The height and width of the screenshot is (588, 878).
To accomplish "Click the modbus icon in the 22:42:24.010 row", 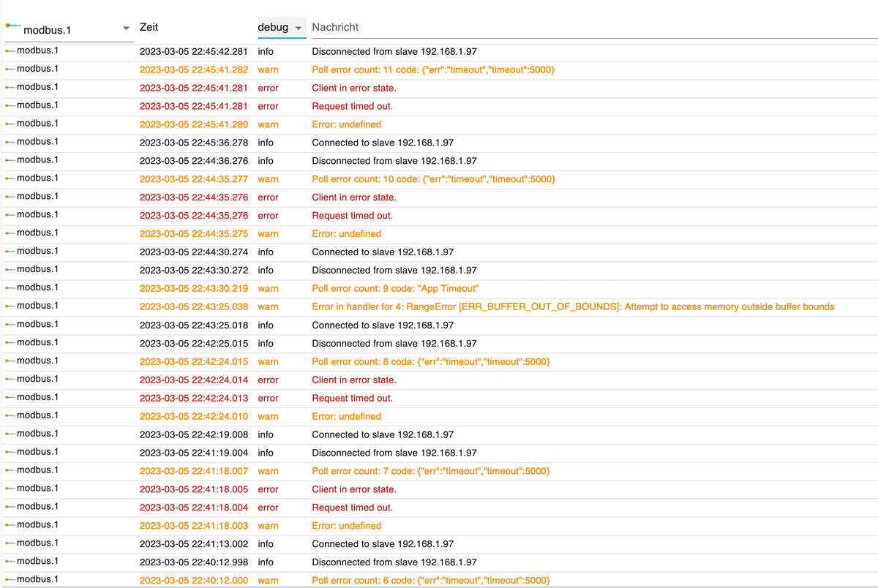I will point(10,416).
